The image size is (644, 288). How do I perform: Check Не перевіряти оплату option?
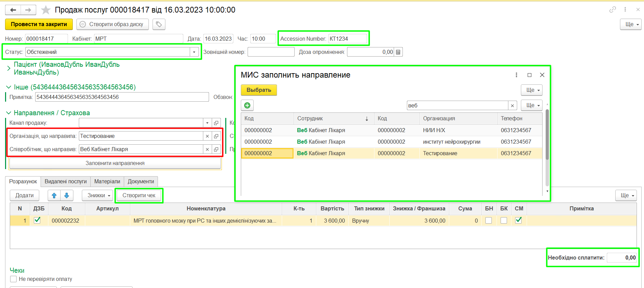click(14, 279)
